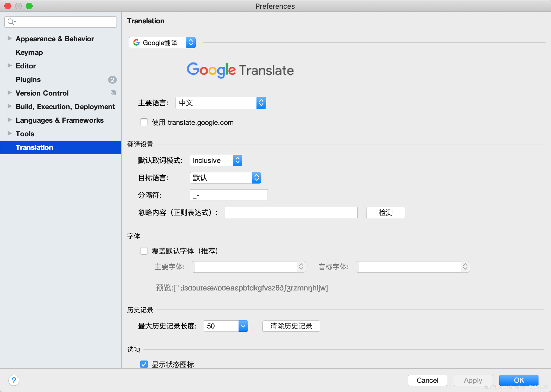Expand Tools section in sidebar
Viewport: 551px width, 392px height.
[x=9, y=133]
